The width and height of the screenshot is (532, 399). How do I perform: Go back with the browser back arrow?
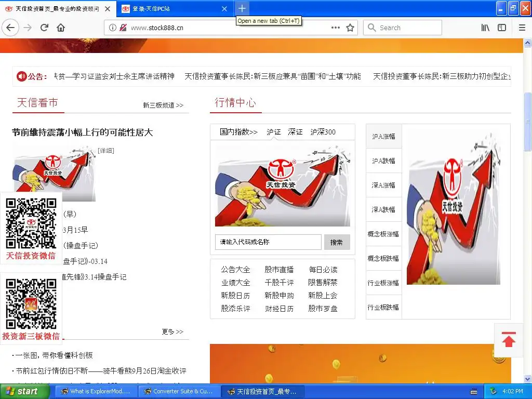10,28
